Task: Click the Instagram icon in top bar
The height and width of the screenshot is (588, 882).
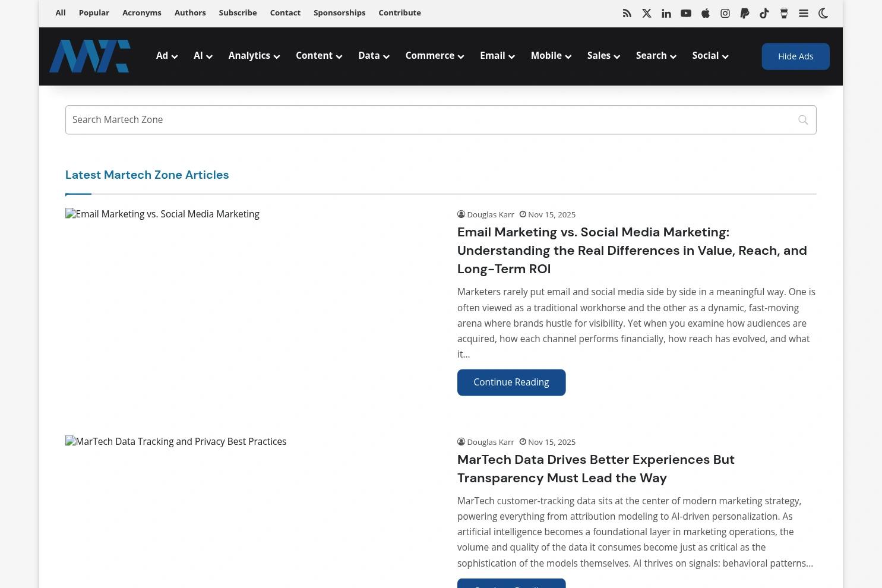Action: coord(725,13)
